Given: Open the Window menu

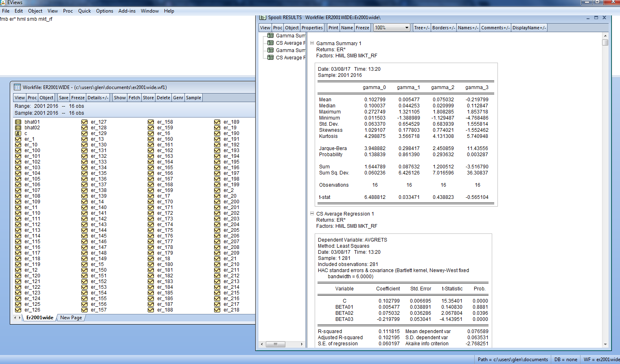Looking at the screenshot, I should 150,11.
